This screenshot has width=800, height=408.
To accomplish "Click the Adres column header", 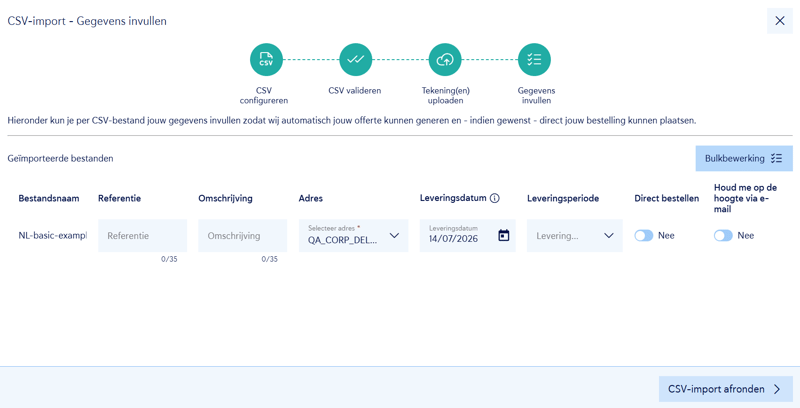I will pyautogui.click(x=311, y=198).
